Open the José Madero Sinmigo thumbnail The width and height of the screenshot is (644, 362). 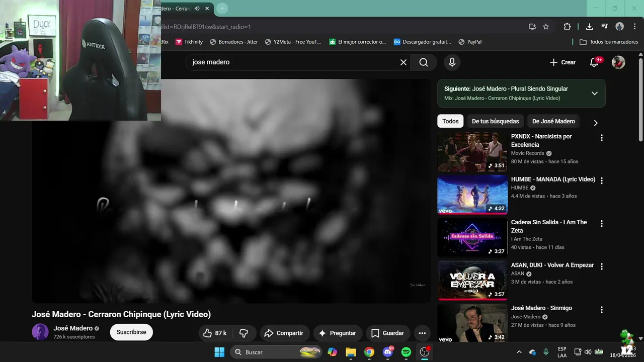[x=472, y=323]
